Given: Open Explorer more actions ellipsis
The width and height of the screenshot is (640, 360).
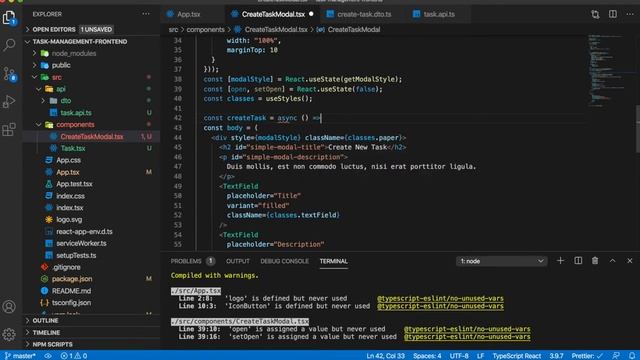Looking at the screenshot, I should pyautogui.click(x=146, y=14).
